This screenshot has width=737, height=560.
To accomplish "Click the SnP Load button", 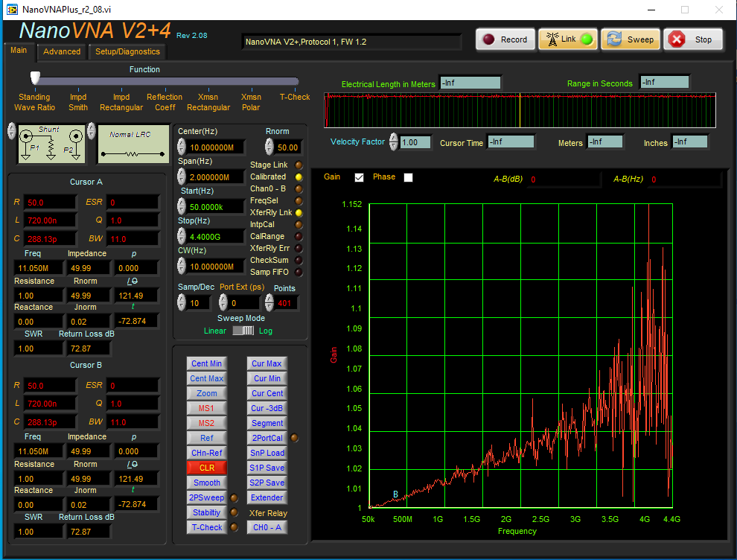I will [267, 453].
